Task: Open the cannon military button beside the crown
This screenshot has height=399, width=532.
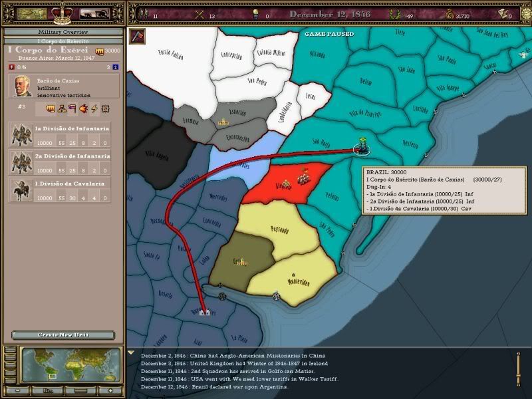Action: click(x=94, y=13)
